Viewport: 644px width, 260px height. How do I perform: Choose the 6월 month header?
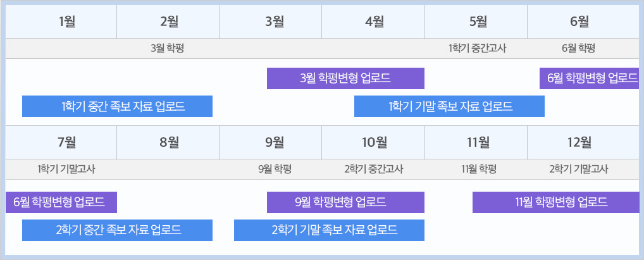[x=579, y=22]
